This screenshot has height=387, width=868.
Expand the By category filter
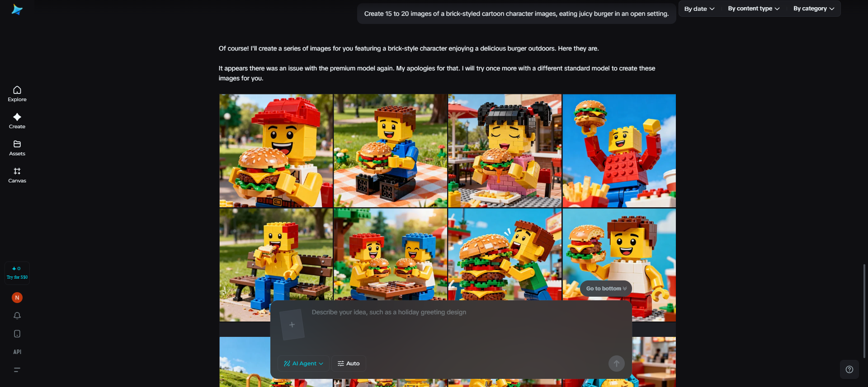[x=814, y=9]
